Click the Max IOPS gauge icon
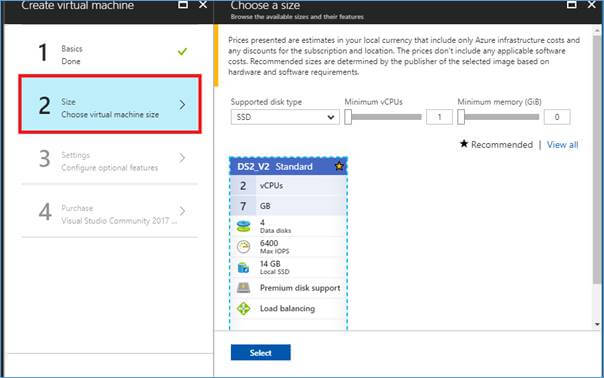The width and height of the screenshot is (604, 378). [x=243, y=247]
